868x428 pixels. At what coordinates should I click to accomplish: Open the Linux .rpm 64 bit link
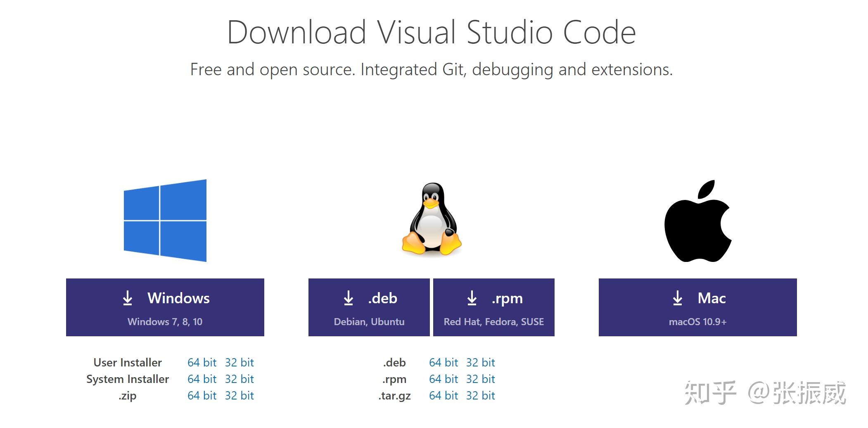[443, 379]
